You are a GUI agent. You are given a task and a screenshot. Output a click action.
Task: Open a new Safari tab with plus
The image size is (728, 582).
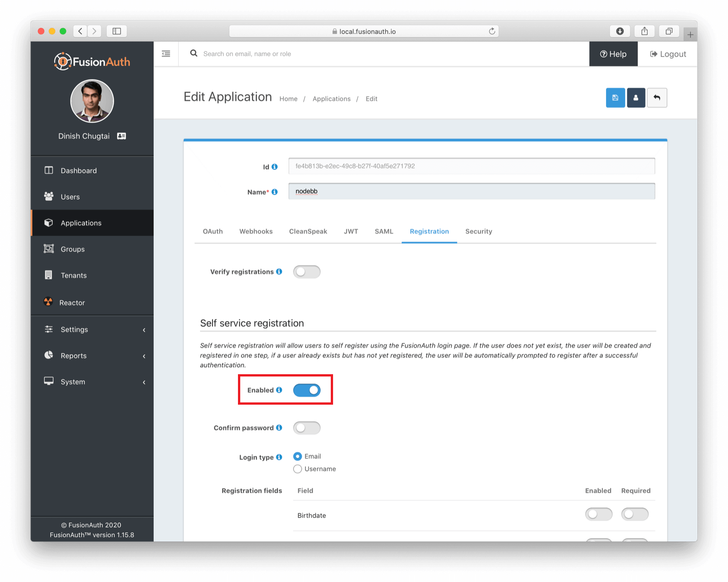(x=690, y=35)
